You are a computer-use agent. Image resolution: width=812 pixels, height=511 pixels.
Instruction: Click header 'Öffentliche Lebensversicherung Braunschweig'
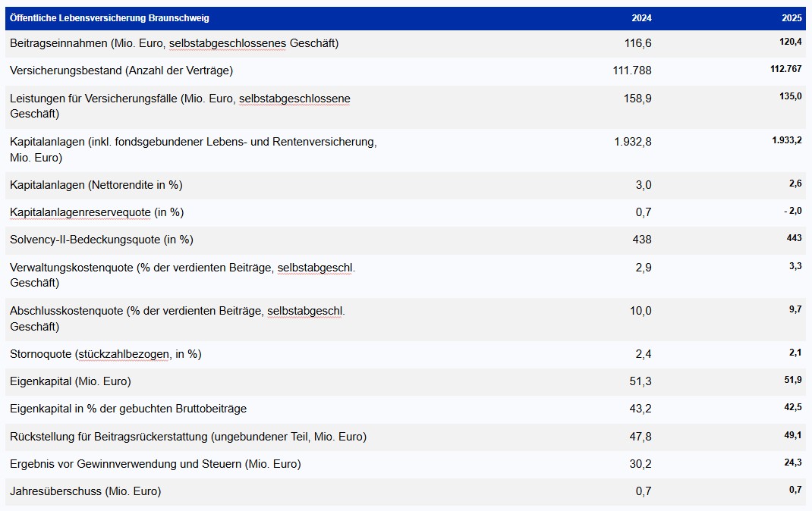(109, 18)
